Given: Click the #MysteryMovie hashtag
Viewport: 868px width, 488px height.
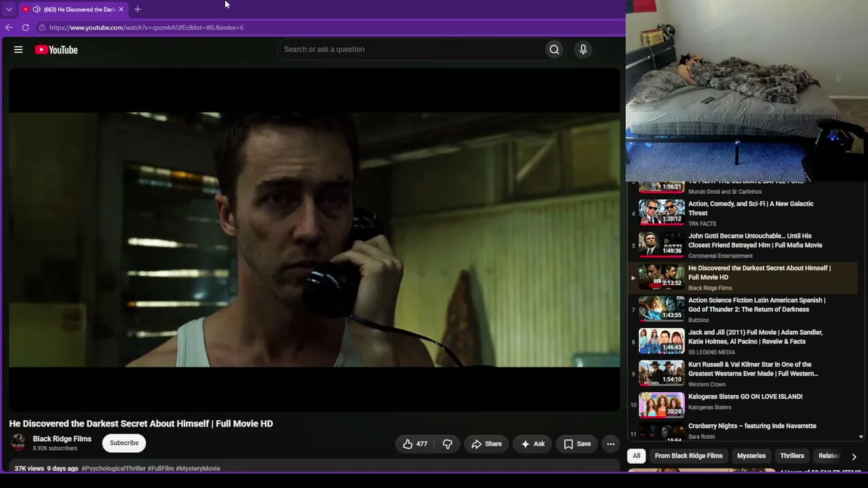Looking at the screenshot, I should click(198, 468).
